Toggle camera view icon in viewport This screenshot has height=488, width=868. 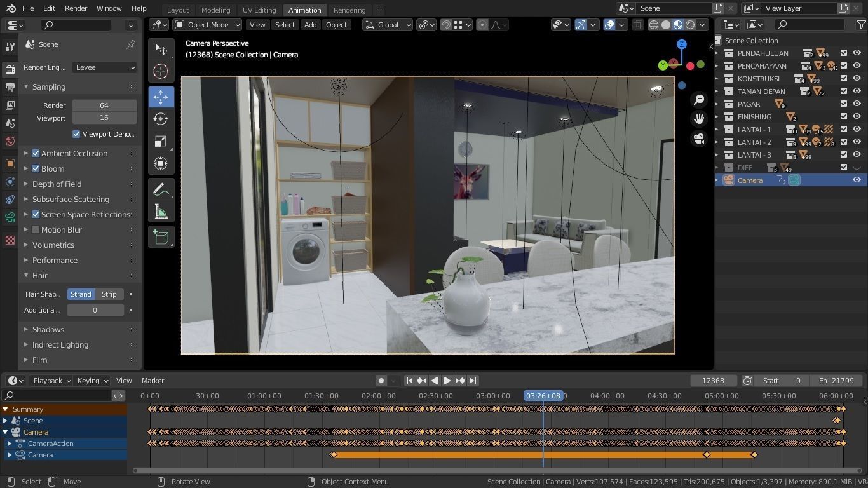click(x=699, y=138)
